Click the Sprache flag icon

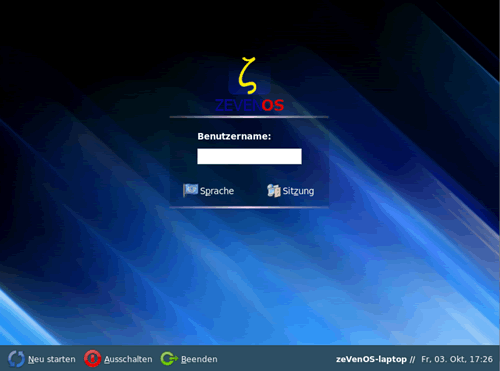(x=190, y=190)
